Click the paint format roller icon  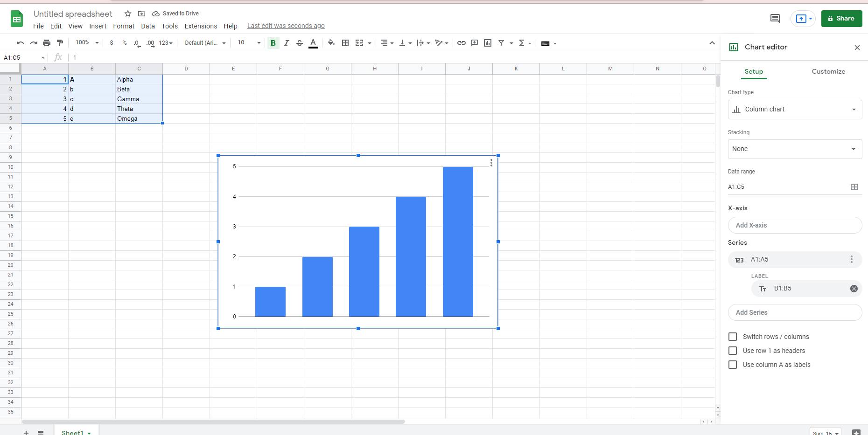point(60,43)
